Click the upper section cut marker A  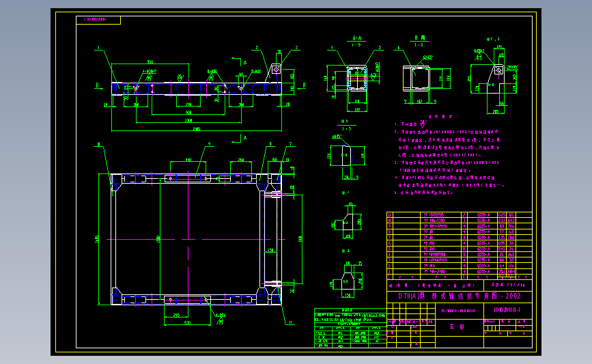pyautogui.click(x=245, y=63)
